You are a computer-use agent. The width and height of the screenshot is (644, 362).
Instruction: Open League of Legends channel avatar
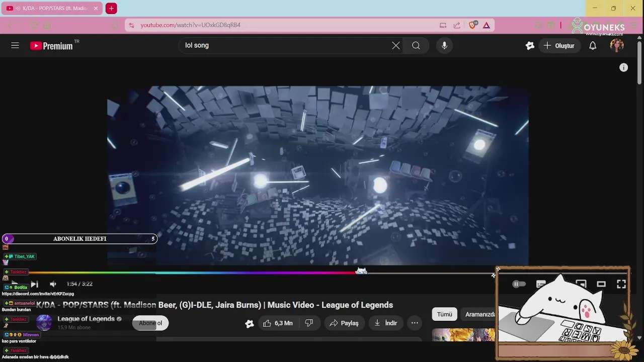coord(44,323)
